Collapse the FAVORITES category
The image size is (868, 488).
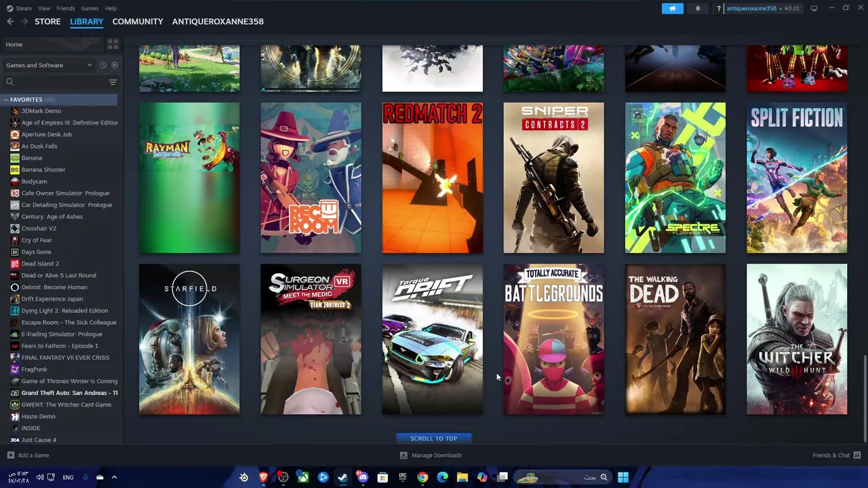5,100
